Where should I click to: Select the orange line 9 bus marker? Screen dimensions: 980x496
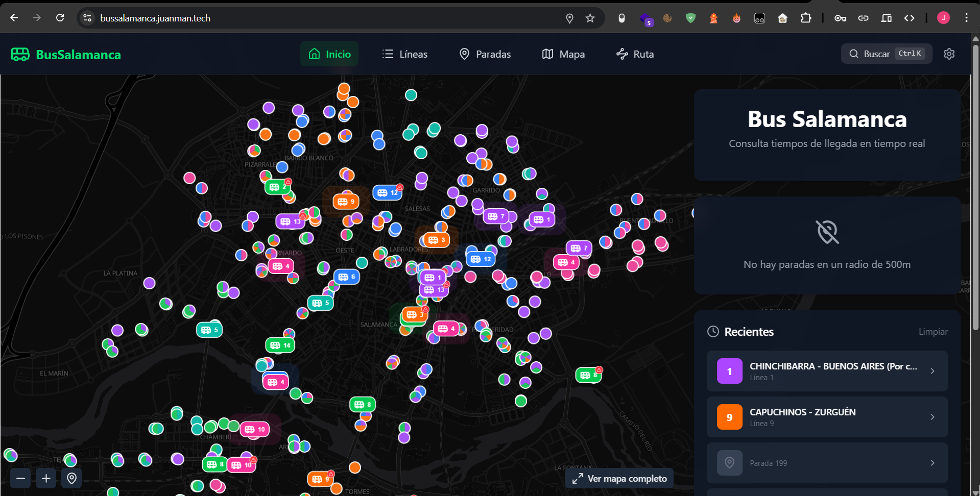346,201
